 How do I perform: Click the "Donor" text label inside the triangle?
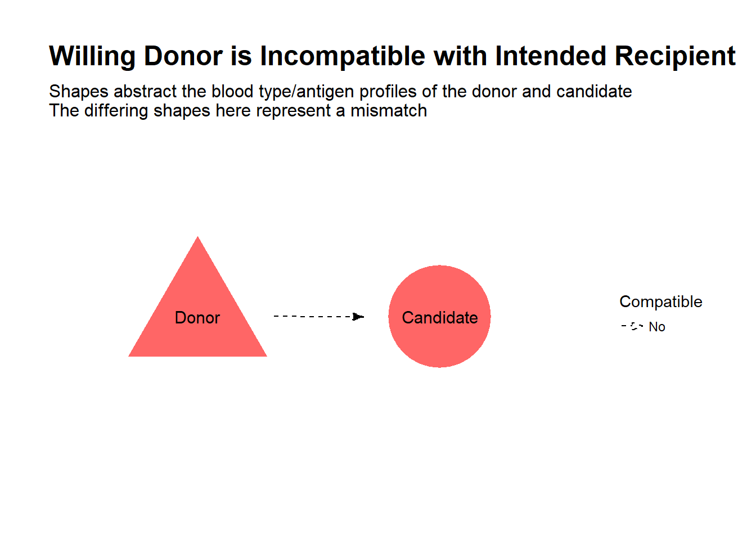tap(197, 318)
